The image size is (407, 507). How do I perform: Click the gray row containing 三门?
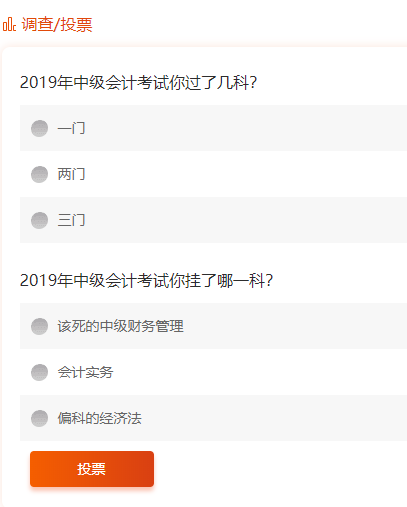213,220
